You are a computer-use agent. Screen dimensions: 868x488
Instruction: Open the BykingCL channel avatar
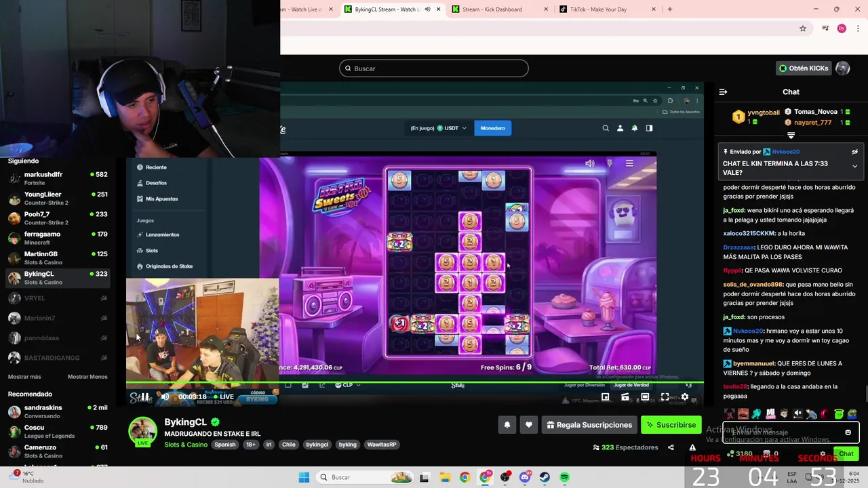[x=143, y=431]
